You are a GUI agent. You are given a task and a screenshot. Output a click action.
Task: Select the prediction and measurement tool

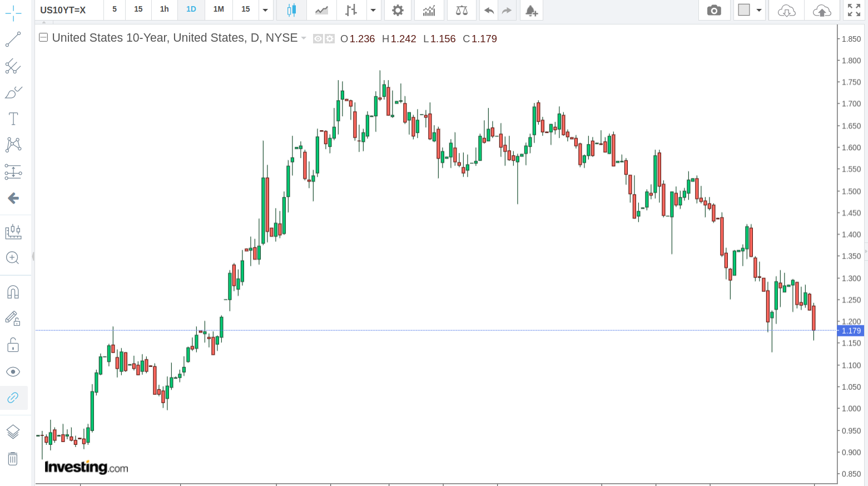point(13,172)
